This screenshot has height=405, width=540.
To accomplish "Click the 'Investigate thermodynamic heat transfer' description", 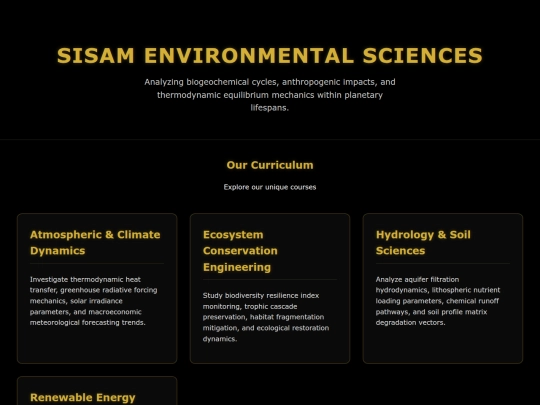I will pyautogui.click(x=94, y=301).
